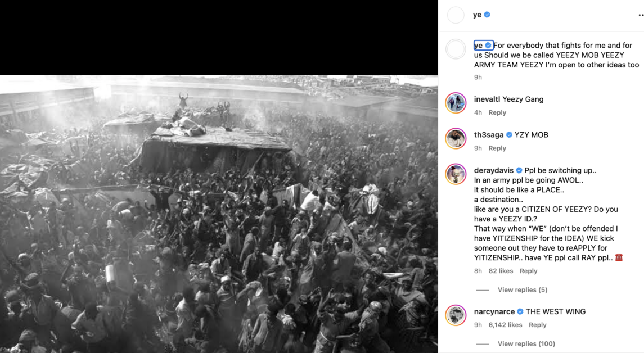Open narcynarce's profile avatar
644x353 pixels.
tap(456, 315)
